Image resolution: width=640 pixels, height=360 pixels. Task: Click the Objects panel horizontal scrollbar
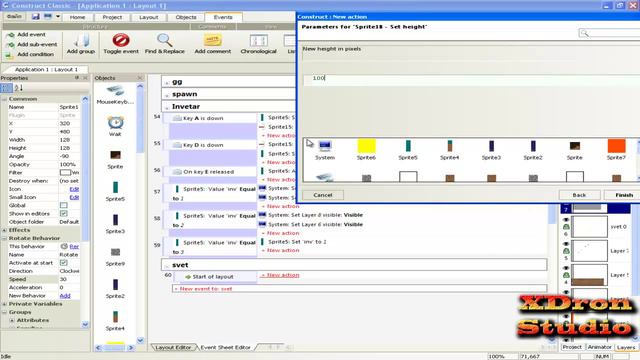pyautogui.click(x=116, y=348)
